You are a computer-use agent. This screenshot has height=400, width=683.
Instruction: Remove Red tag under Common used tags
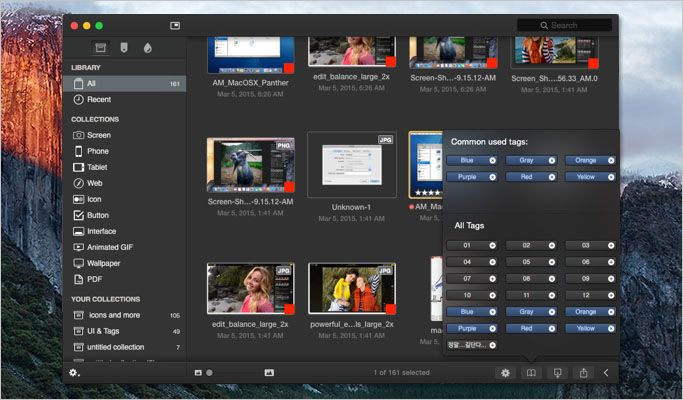552,177
